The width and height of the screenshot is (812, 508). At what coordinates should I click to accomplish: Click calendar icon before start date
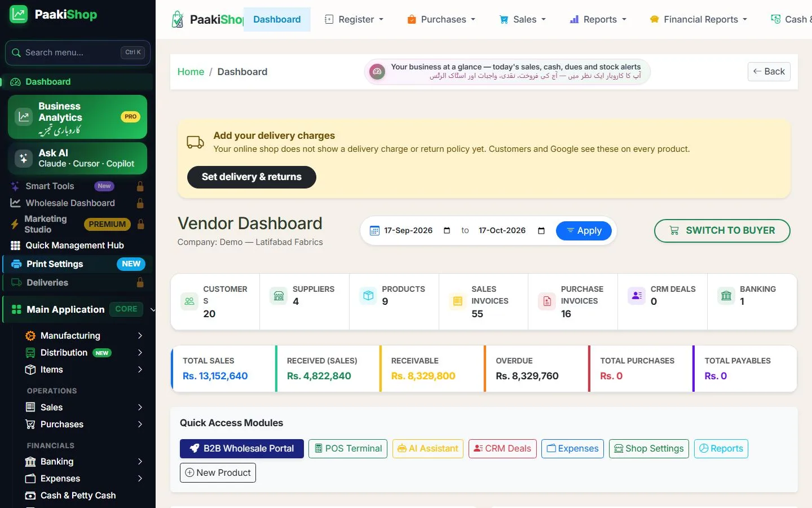click(374, 231)
